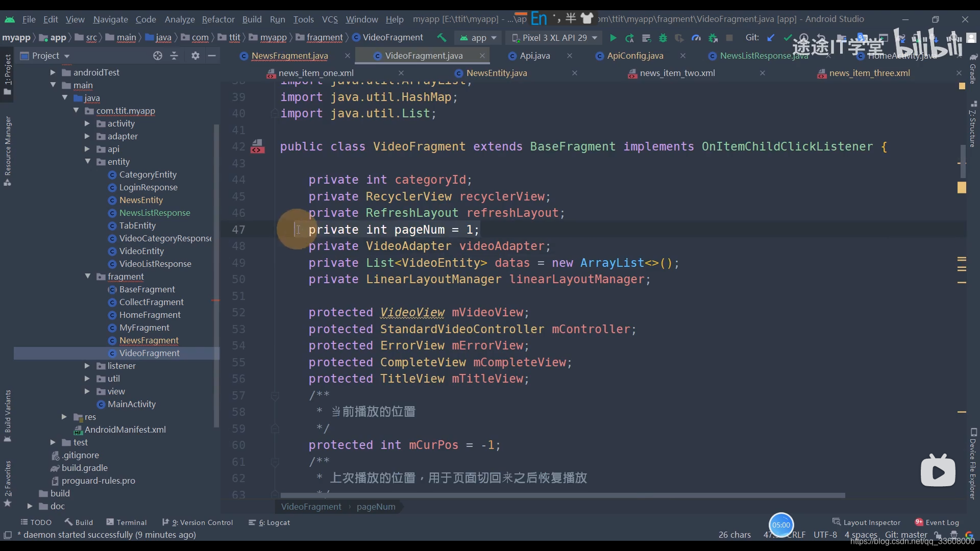Click the Git: master branch indicator

tap(906, 535)
